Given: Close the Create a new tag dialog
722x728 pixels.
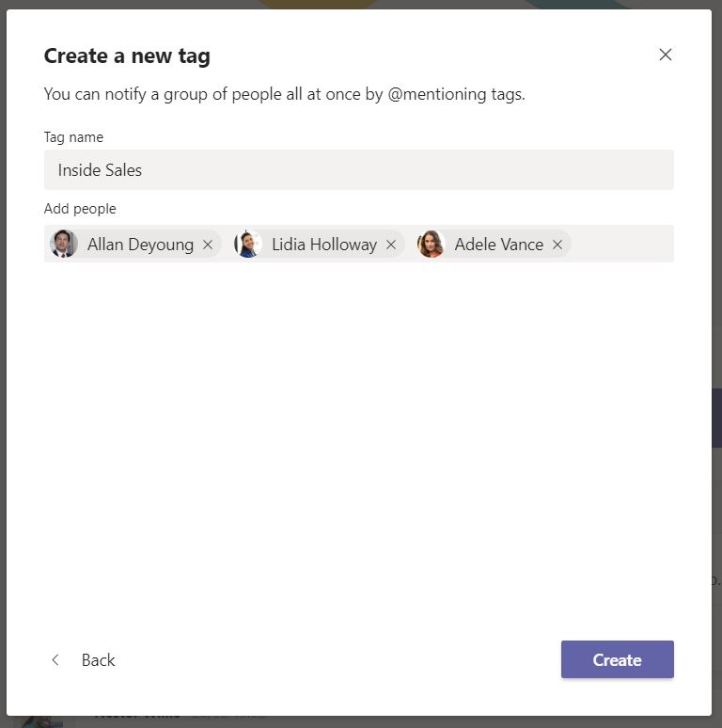Looking at the screenshot, I should [x=666, y=55].
